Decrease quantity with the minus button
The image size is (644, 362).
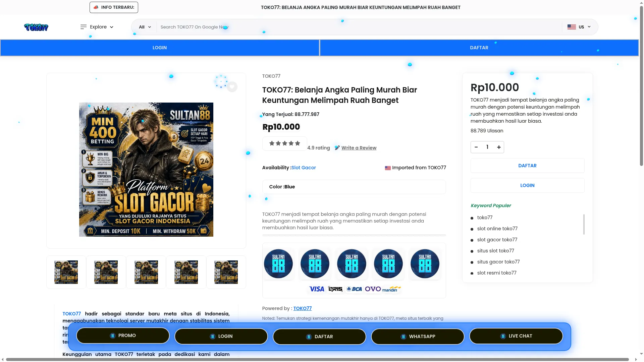[x=476, y=147]
